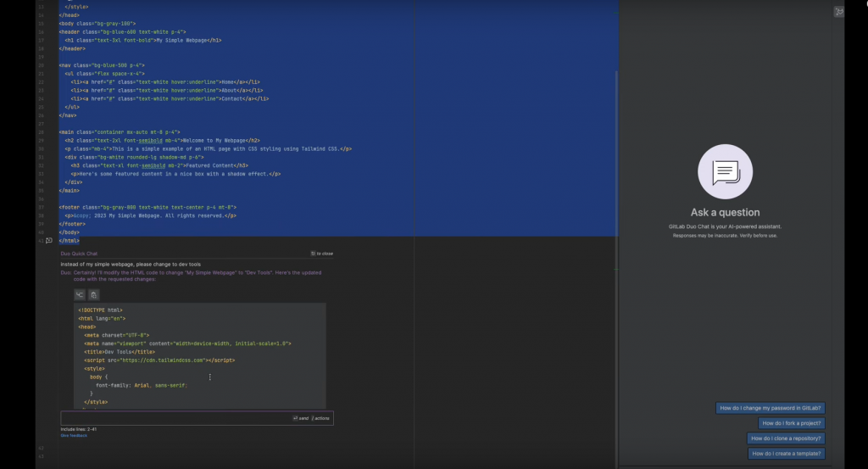Choose 'How do I create a template?' suggestion
868x469 pixels.
tap(786, 454)
